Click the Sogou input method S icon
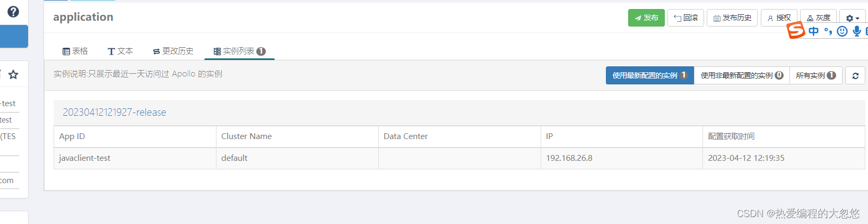Viewport: 868px width, 224px height. point(796,30)
